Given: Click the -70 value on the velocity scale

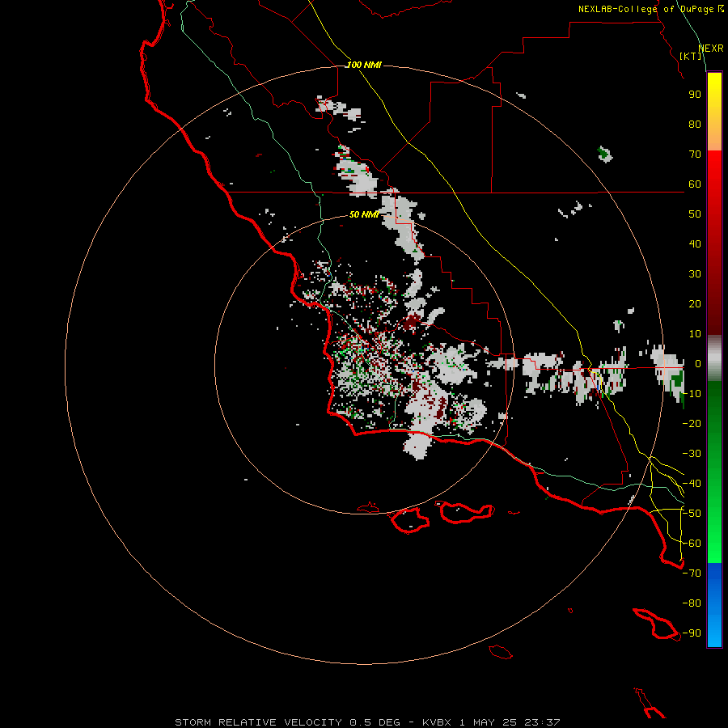Looking at the screenshot, I should click(692, 574).
